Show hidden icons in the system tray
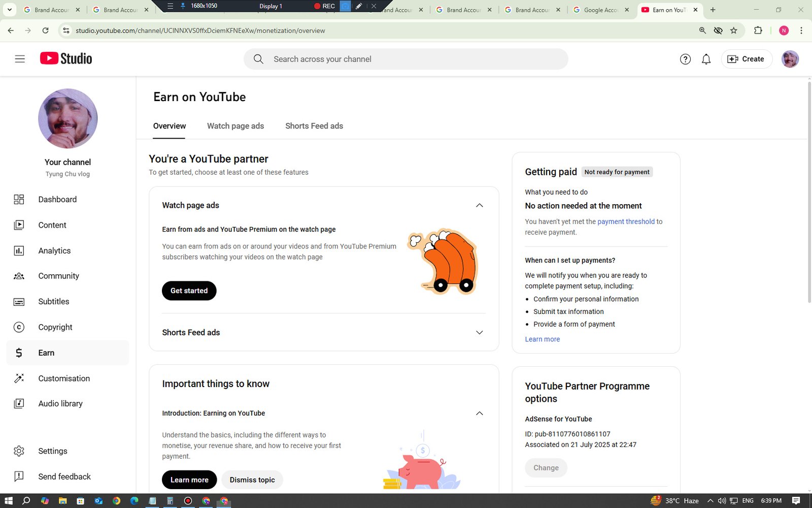 point(710,501)
